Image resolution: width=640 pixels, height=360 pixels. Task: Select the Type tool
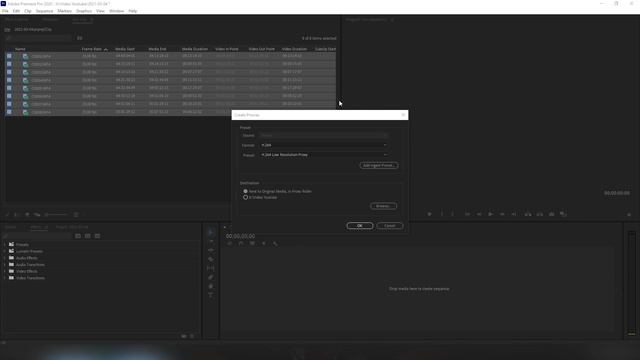coord(211,295)
